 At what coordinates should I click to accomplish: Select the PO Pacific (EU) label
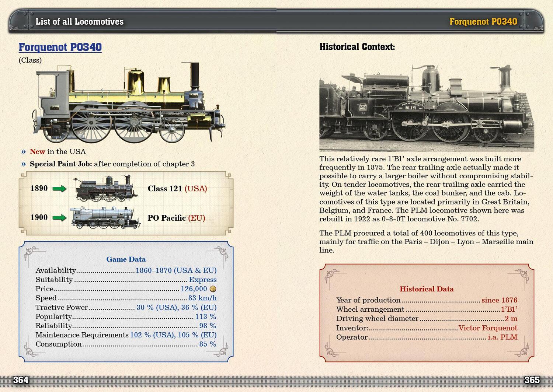176,218
